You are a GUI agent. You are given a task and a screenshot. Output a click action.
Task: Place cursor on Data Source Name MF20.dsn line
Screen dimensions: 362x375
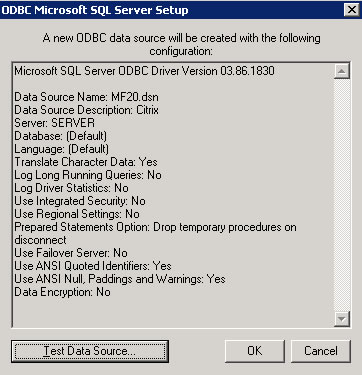(x=86, y=97)
